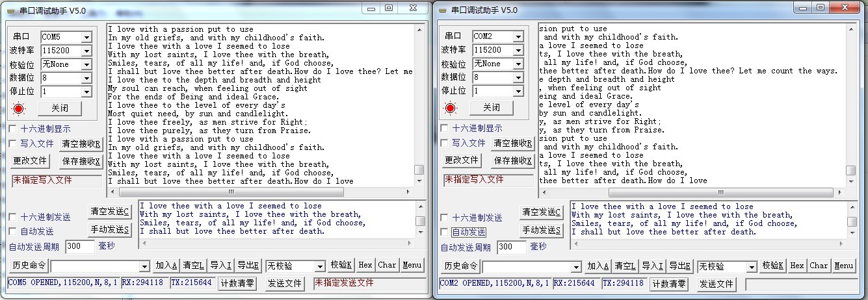Open baud rate dropdown in COM5 window
This screenshot has width=868, height=300.
[86, 51]
